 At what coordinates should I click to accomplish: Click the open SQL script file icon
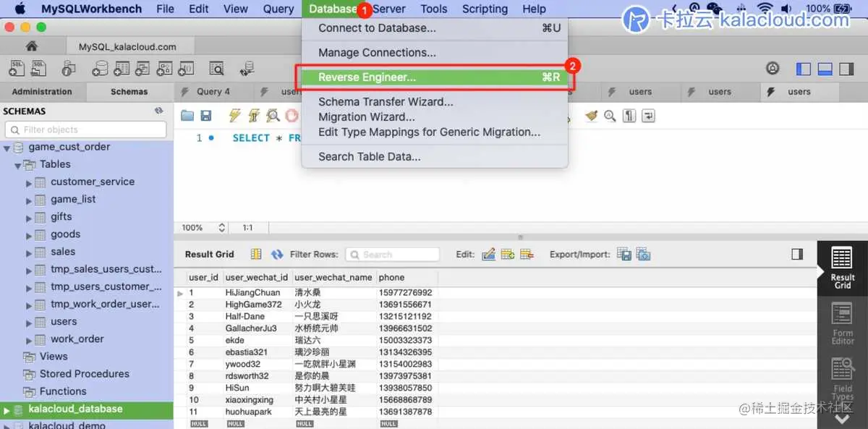click(x=39, y=69)
